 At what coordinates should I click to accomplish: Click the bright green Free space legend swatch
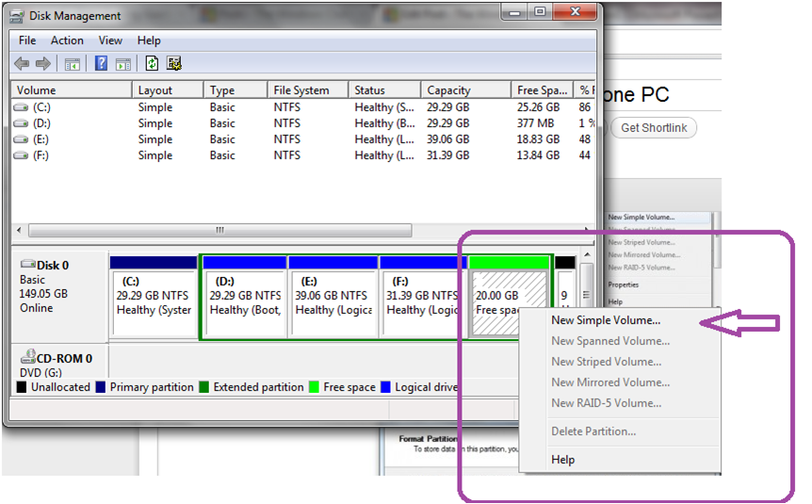point(314,387)
